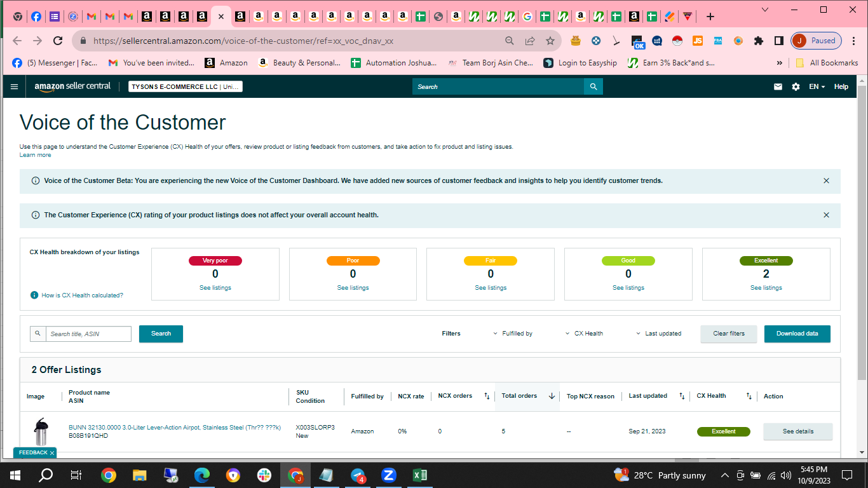Click the SKU X003SLORP3 cell

(315, 428)
